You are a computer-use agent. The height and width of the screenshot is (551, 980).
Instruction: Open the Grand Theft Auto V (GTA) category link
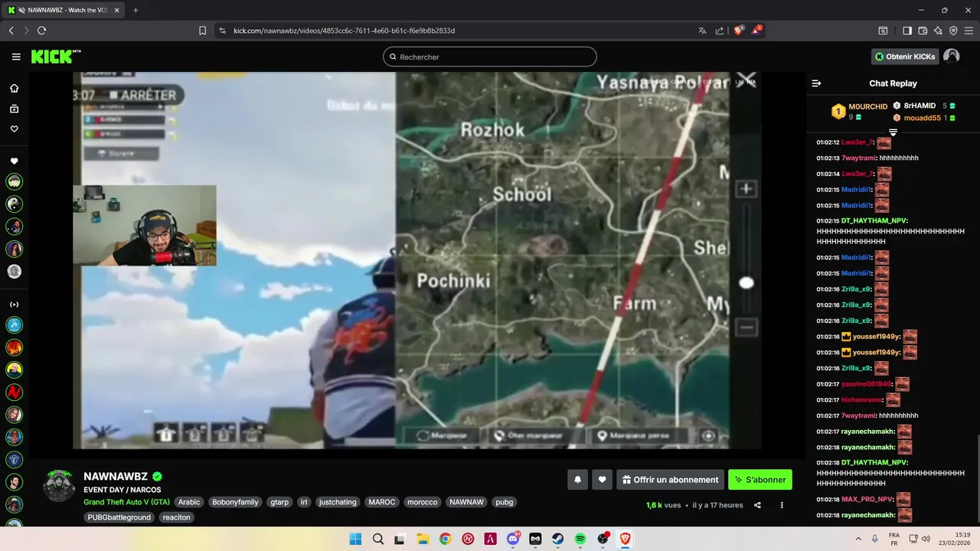(x=126, y=502)
